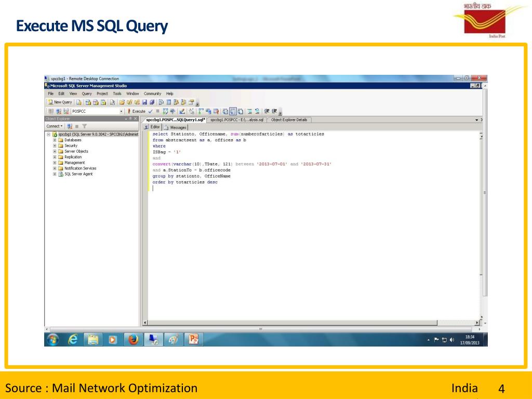This screenshot has height=399, width=532.
Task: Click the Results to Text icon
Action: tap(225, 111)
